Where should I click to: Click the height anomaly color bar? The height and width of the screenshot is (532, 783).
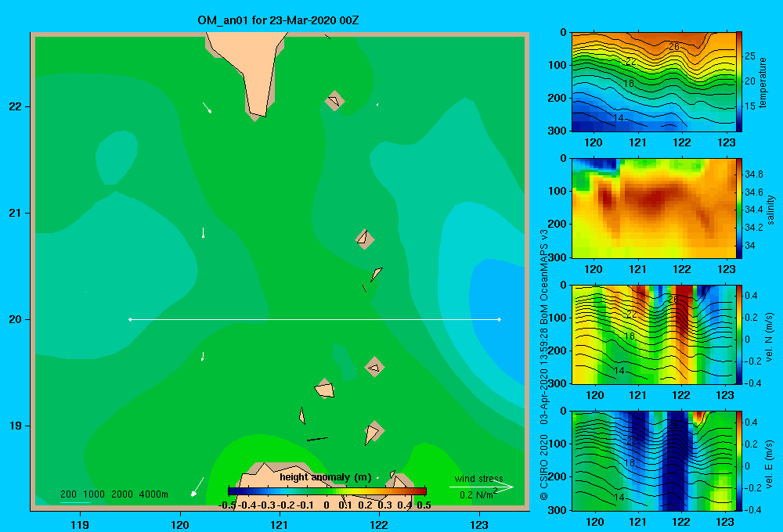(327, 491)
